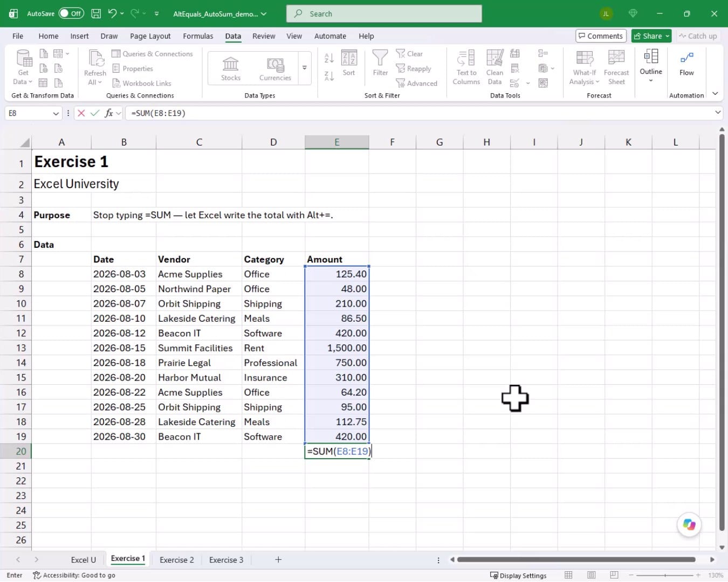Click the zoom slider

[664, 576]
